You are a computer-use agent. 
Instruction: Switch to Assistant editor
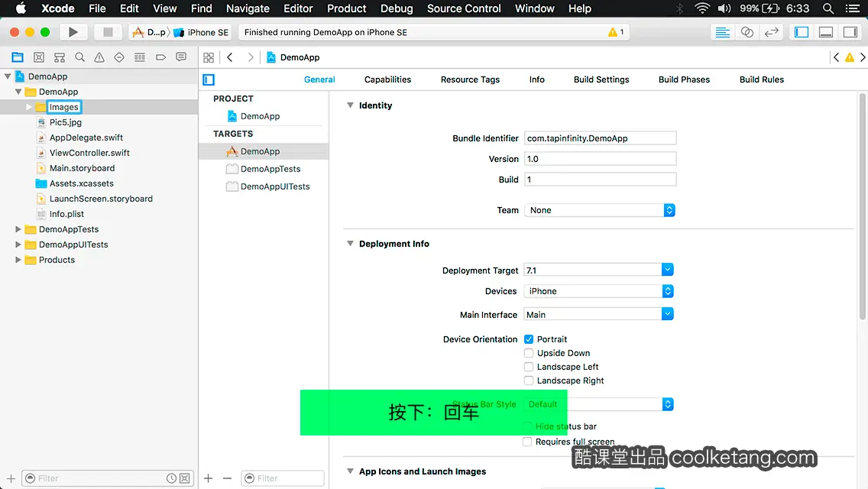coord(747,32)
